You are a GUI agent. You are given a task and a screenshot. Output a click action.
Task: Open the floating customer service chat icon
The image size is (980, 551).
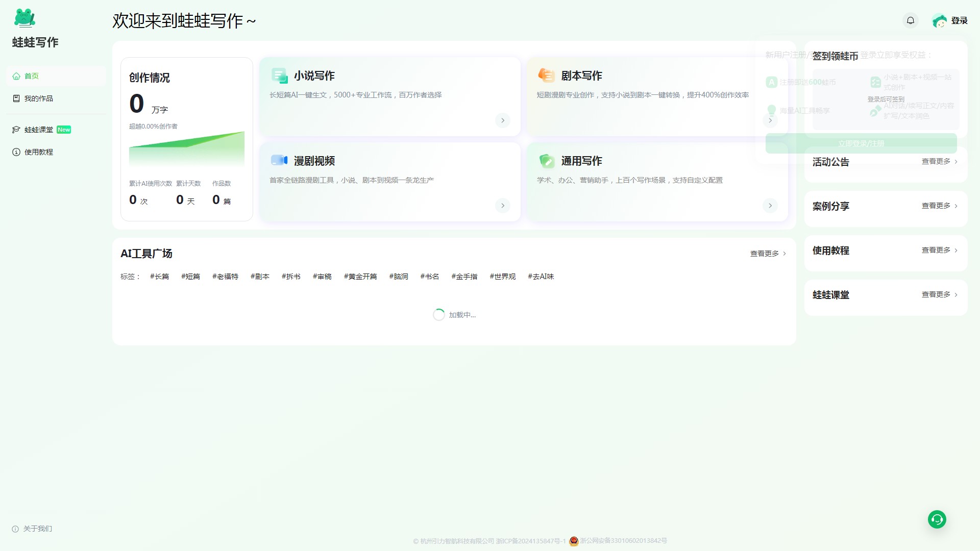(937, 519)
